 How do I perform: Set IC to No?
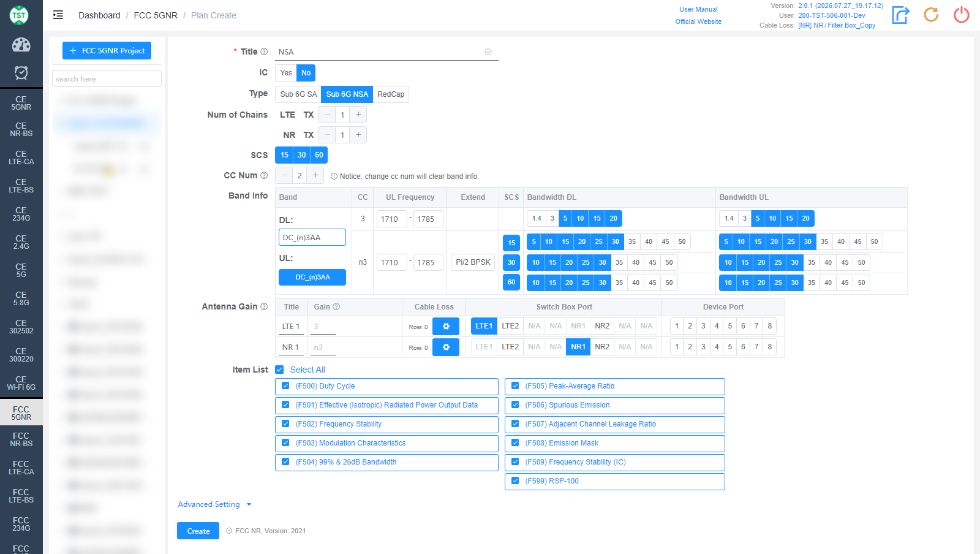point(306,73)
